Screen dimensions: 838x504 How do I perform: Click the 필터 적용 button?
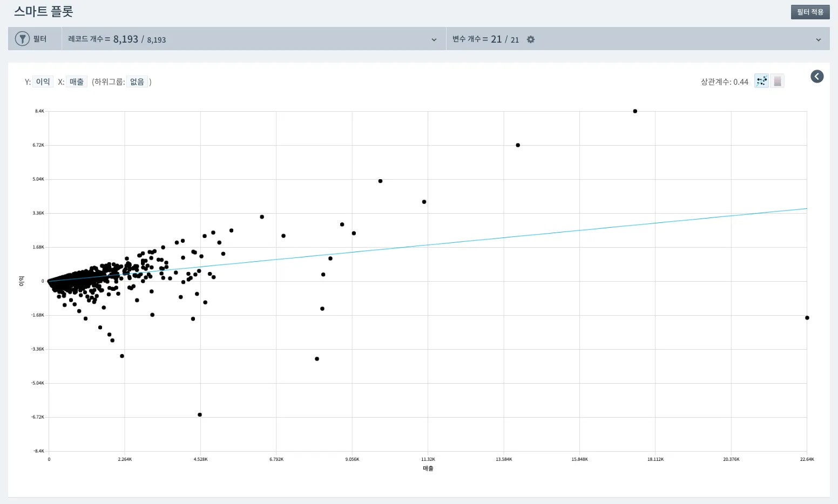point(810,12)
